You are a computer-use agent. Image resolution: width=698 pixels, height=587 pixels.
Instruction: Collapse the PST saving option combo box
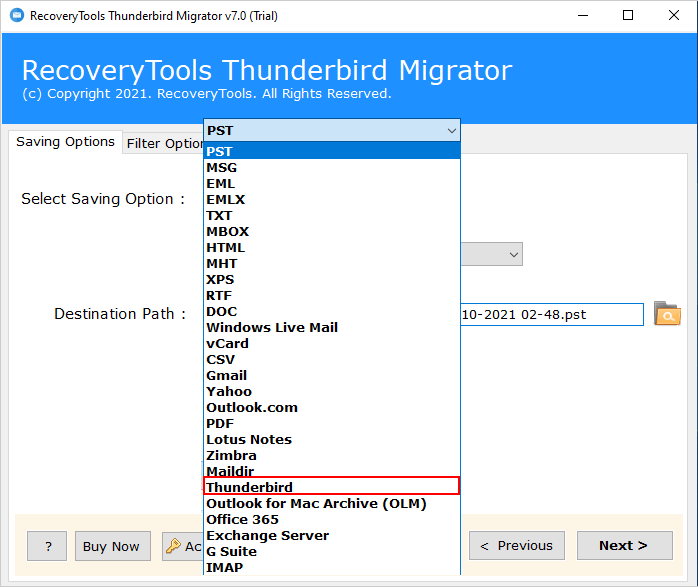click(332, 130)
